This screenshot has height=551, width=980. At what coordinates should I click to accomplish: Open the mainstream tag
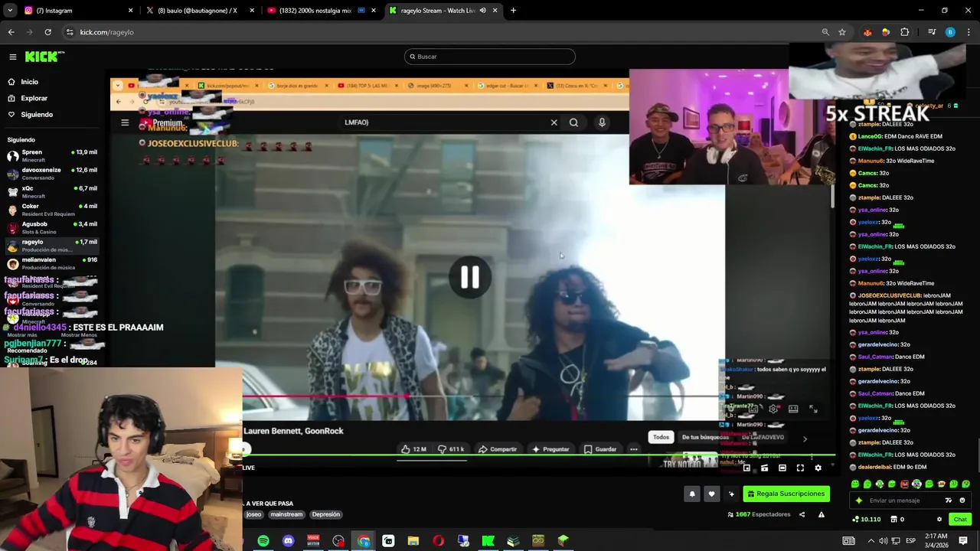click(286, 514)
